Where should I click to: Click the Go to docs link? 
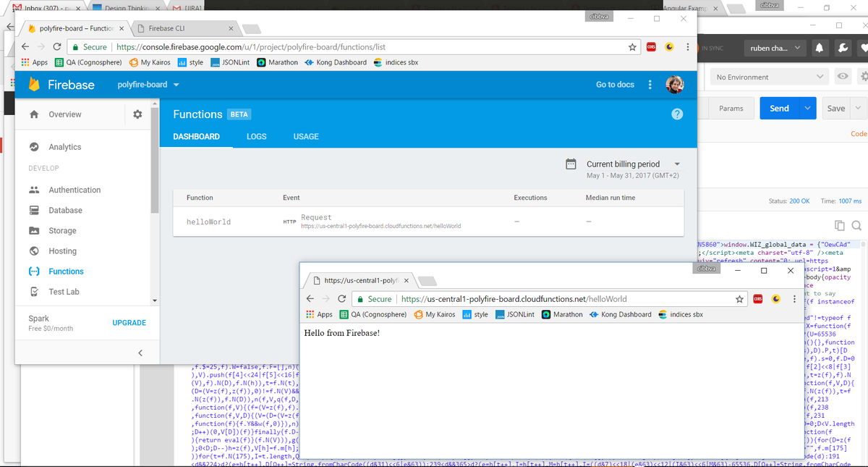[x=615, y=85]
